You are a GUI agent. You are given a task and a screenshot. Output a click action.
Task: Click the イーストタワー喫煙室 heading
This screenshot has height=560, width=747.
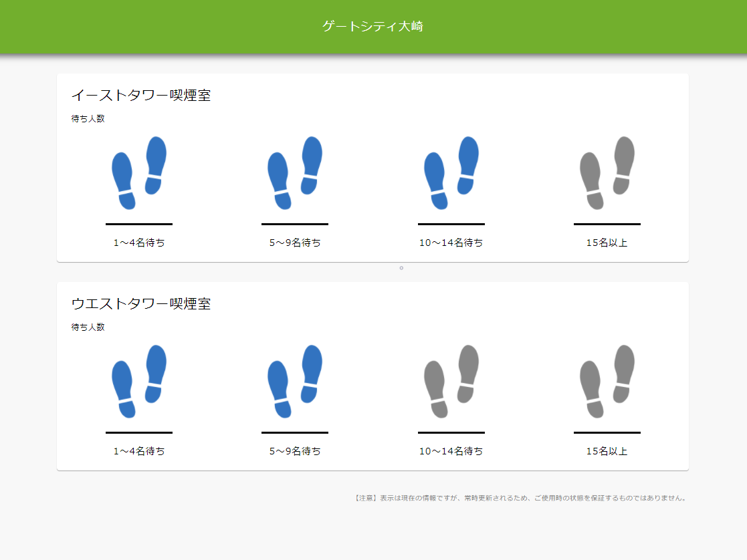click(141, 96)
